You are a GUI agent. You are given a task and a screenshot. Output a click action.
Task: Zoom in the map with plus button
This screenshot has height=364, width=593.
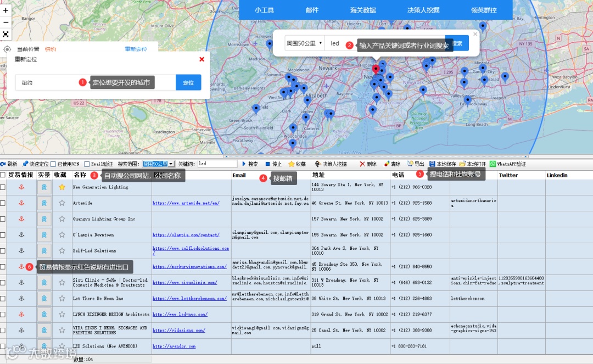5,10
